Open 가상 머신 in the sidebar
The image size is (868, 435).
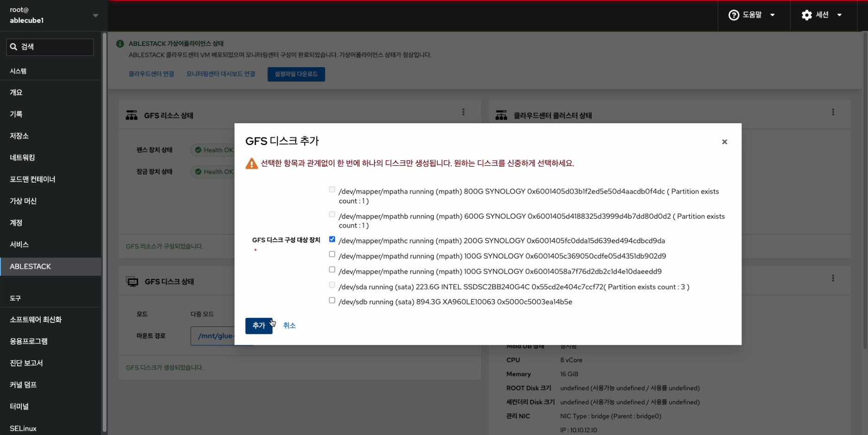[x=51, y=201]
